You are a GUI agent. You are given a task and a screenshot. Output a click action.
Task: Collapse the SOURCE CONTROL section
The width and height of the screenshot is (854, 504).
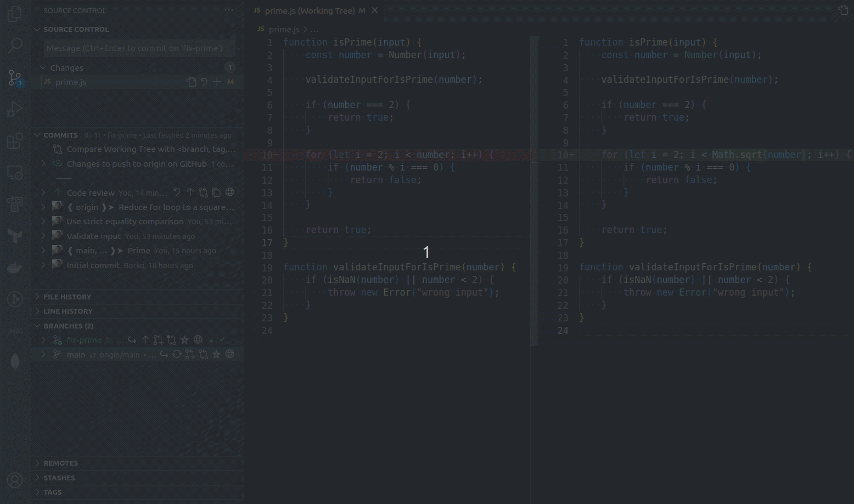point(37,29)
